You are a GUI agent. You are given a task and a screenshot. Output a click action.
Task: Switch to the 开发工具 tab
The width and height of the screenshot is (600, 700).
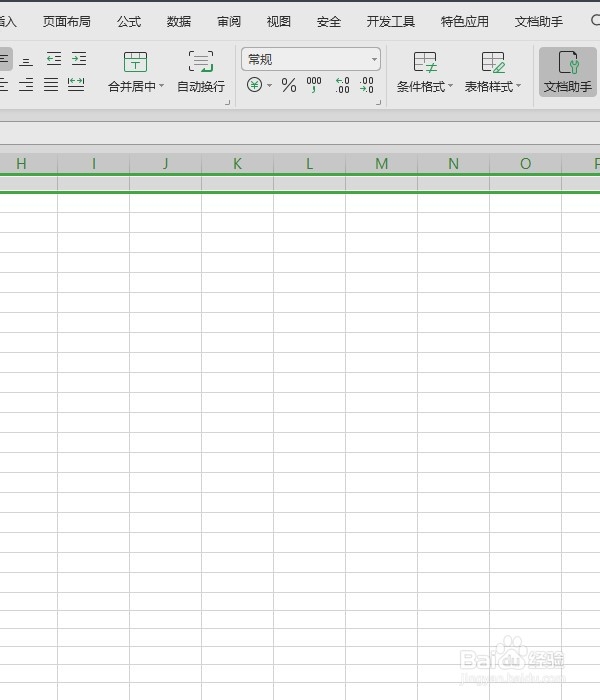pos(391,21)
